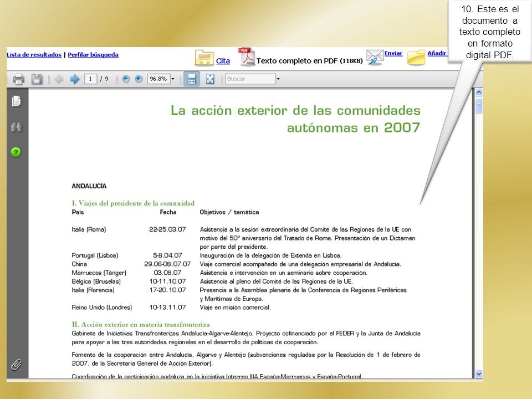This screenshot has height=399, width=532.
Task: Click the scrollbar up arrow
Action: coord(479,92)
